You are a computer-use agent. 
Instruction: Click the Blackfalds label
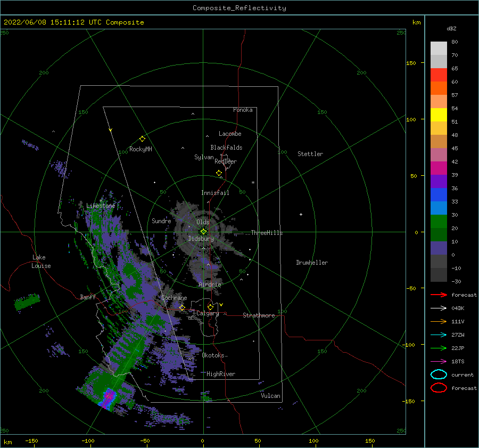pos(226,148)
